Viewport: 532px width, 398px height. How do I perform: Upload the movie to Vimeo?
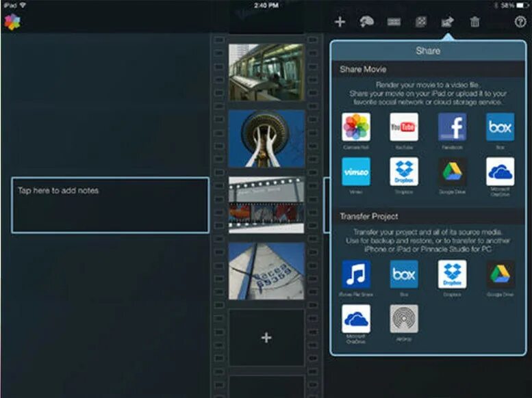[x=356, y=172]
